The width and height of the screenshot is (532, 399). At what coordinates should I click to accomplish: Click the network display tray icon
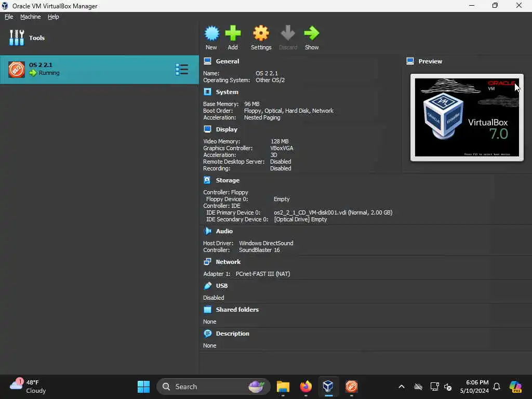(434, 387)
